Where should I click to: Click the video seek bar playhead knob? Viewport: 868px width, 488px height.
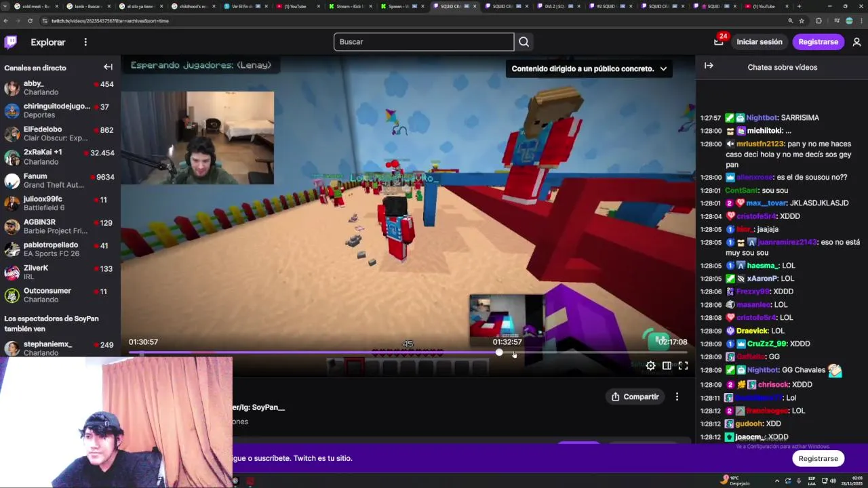(x=499, y=352)
